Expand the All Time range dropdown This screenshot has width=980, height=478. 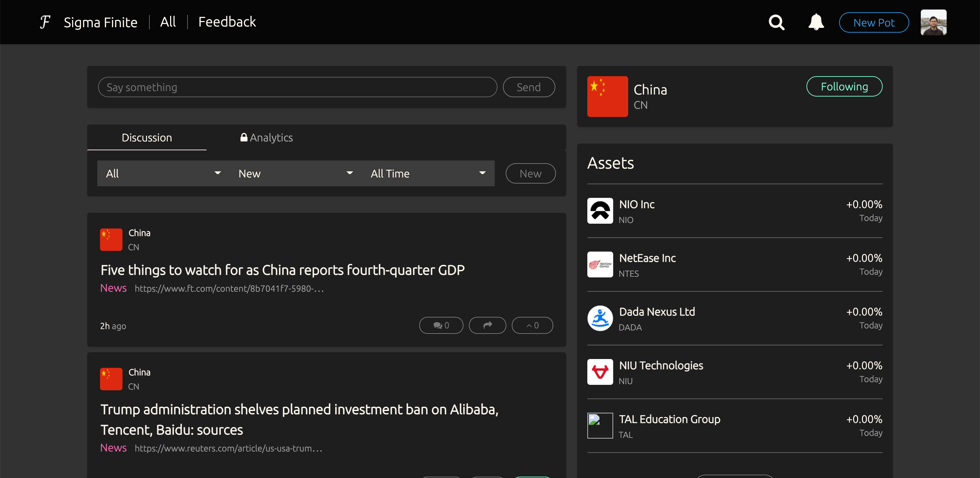point(428,173)
